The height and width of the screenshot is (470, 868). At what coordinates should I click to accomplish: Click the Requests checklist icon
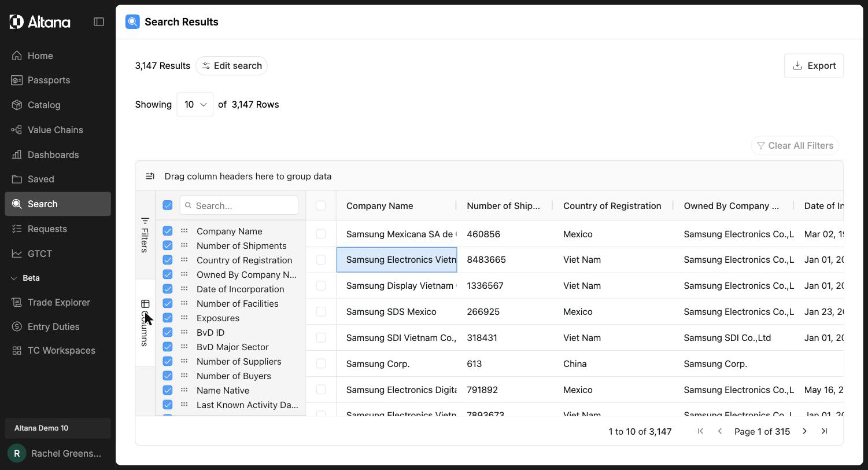pyautogui.click(x=17, y=229)
